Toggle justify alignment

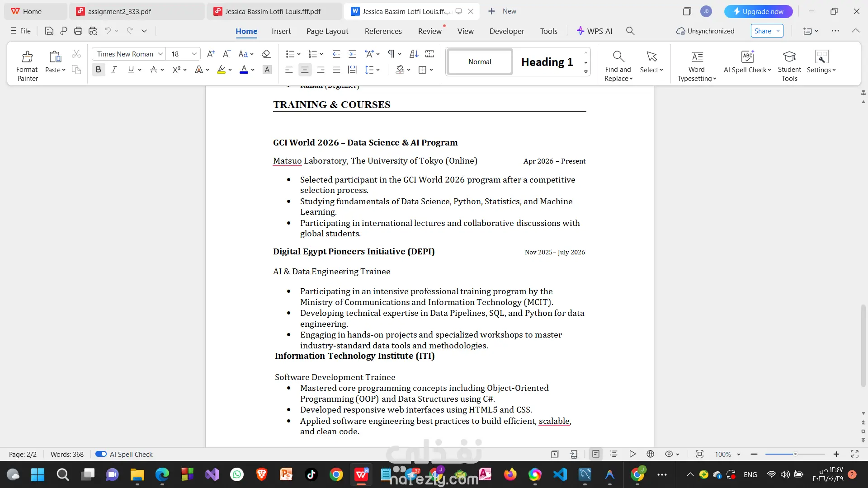pos(336,70)
